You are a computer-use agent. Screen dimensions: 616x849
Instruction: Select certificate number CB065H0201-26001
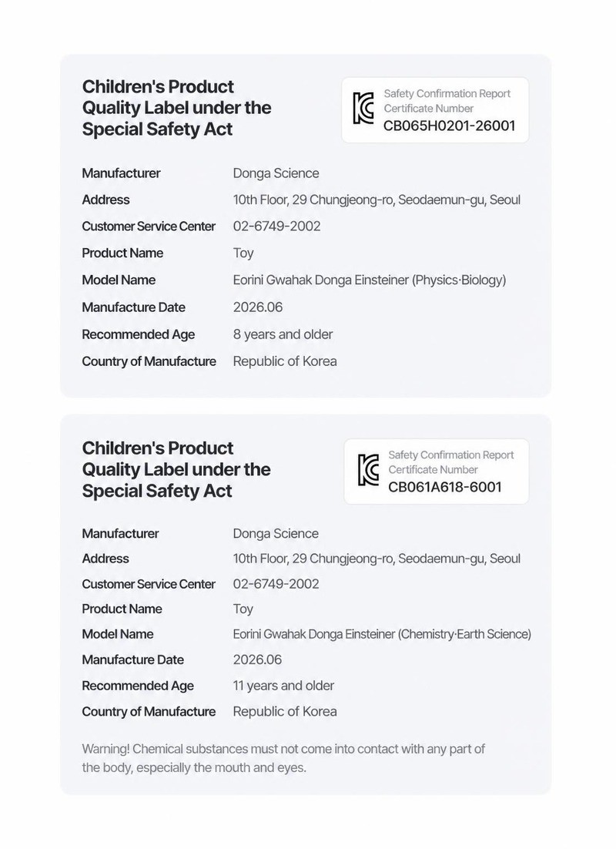(x=449, y=126)
